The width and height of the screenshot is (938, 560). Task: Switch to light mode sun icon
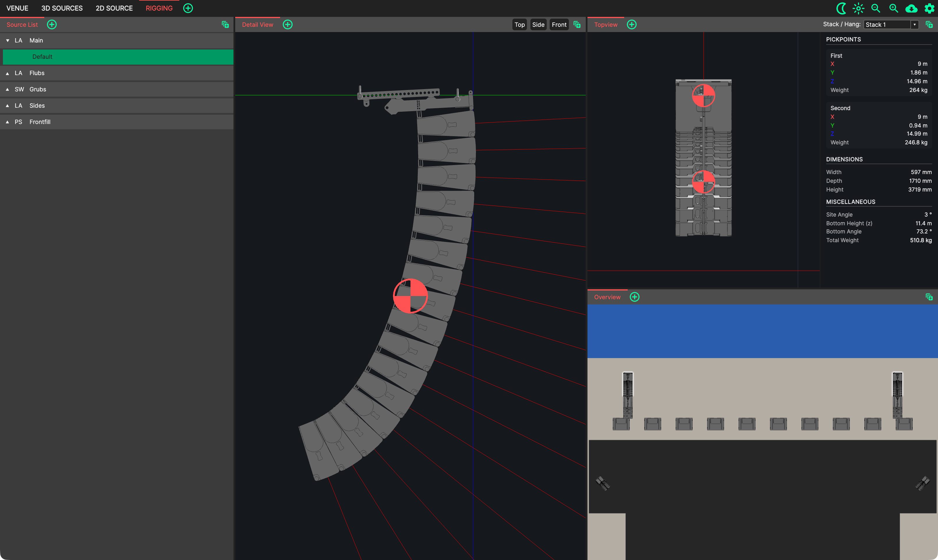point(858,8)
